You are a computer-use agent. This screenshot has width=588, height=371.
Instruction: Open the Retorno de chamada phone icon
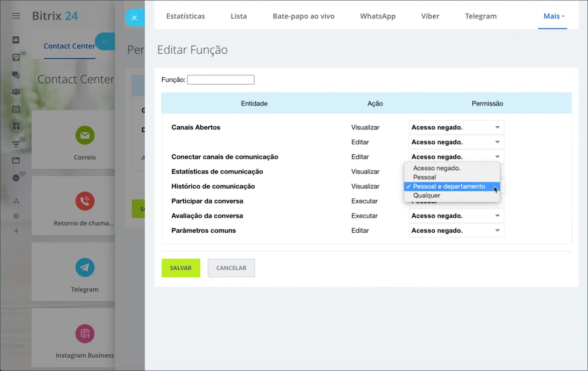tap(85, 201)
